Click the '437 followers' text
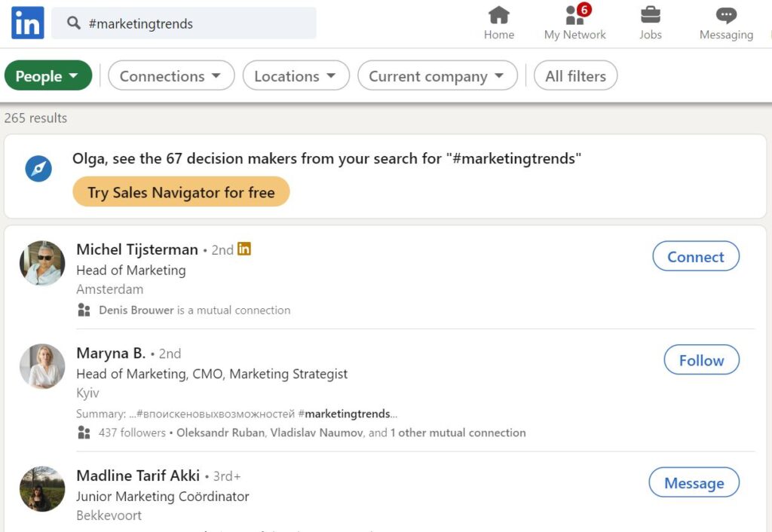Viewport: 772px width, 532px height. [132, 433]
